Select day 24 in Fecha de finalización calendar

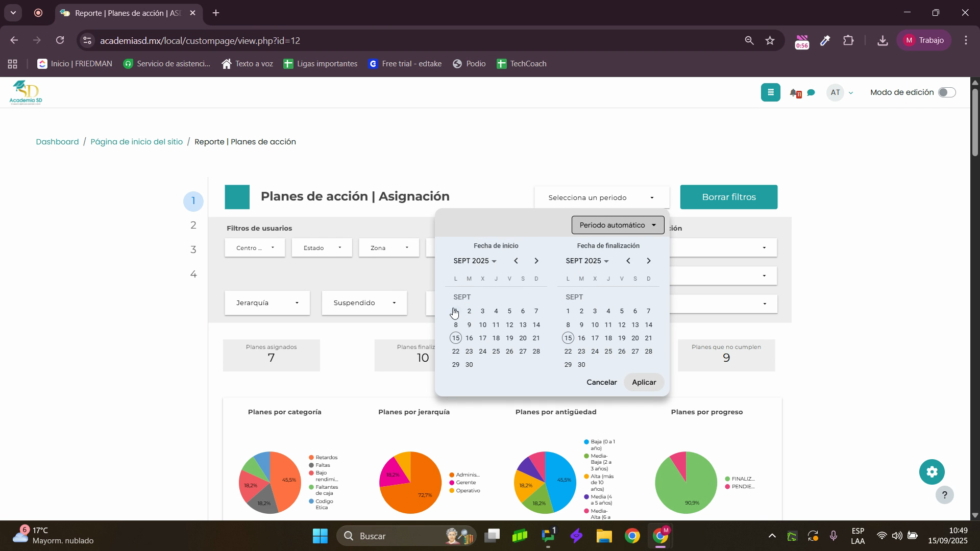tap(595, 352)
